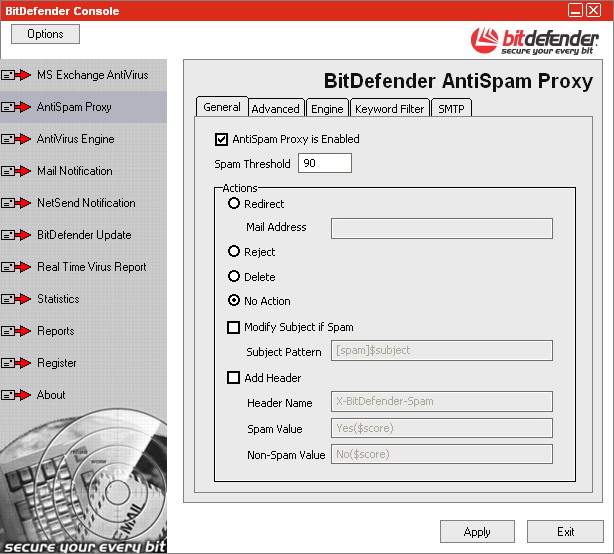Select the Reject action radio button

tap(234, 251)
